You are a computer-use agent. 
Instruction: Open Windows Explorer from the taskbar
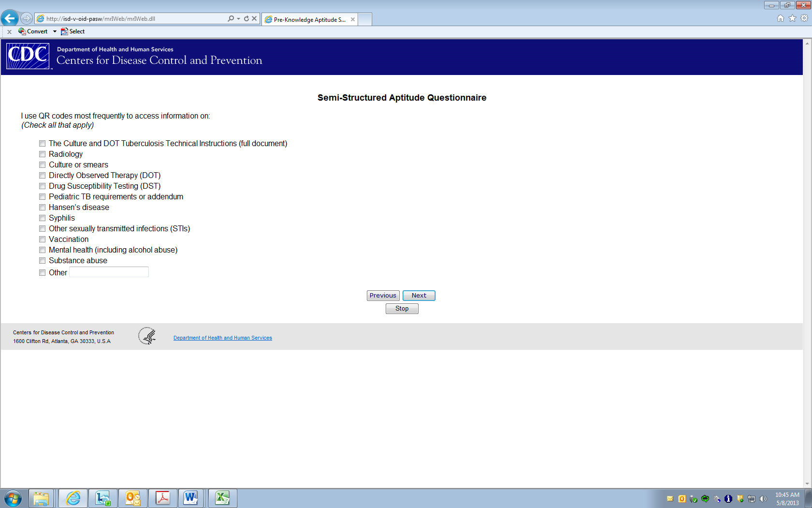(41, 498)
